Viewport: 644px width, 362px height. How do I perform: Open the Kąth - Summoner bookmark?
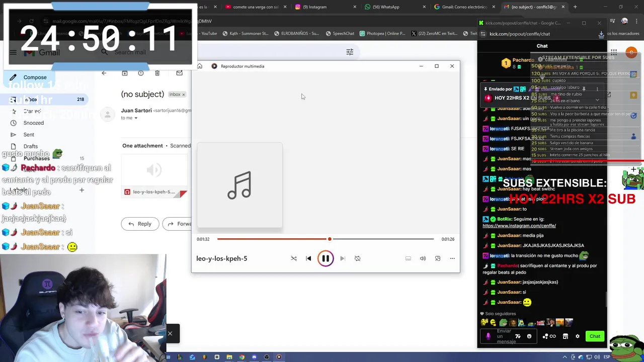(x=245, y=34)
